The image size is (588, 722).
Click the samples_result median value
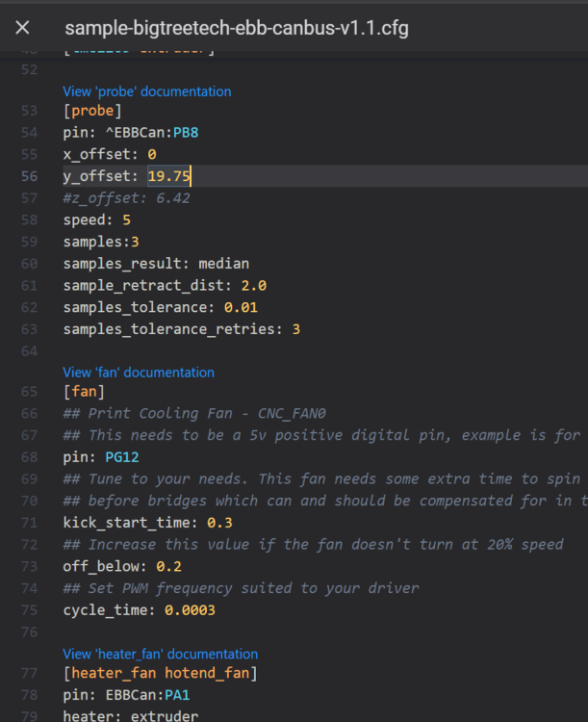(x=224, y=264)
